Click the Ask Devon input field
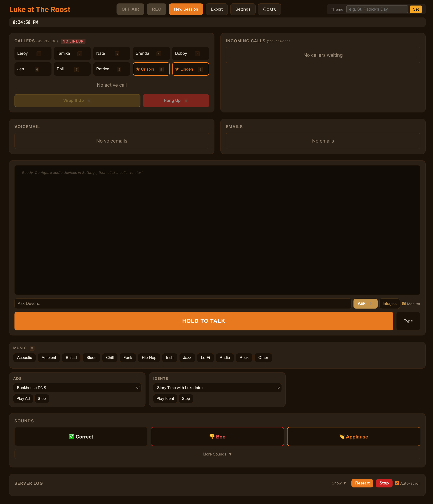The height and width of the screenshot is (504, 433). [x=183, y=304]
